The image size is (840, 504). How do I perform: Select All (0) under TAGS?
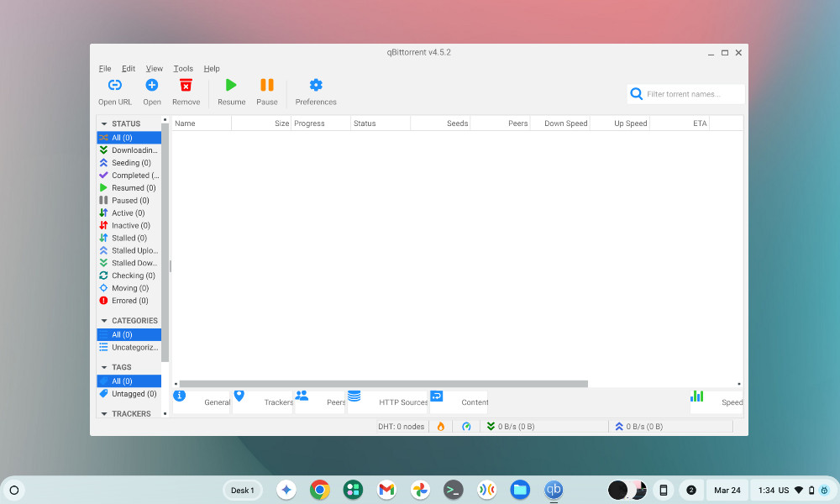click(129, 381)
